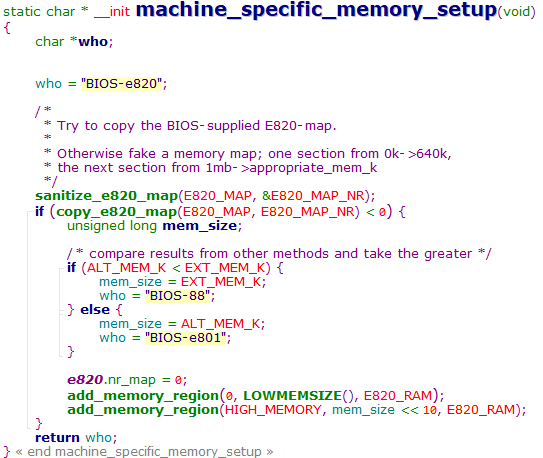This screenshot has width=543, height=458.
Task: Click the HIGH_MEMORY constant
Action: pyautogui.click(x=273, y=410)
